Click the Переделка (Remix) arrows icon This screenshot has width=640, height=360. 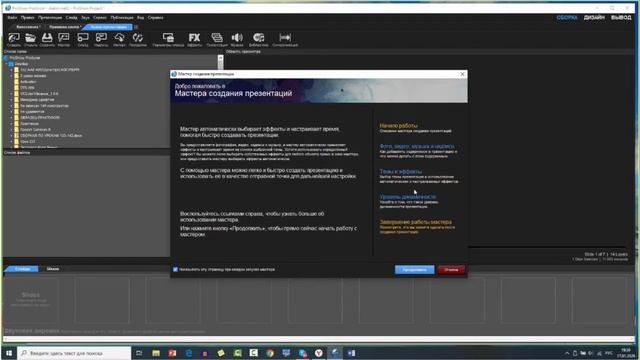(138, 39)
